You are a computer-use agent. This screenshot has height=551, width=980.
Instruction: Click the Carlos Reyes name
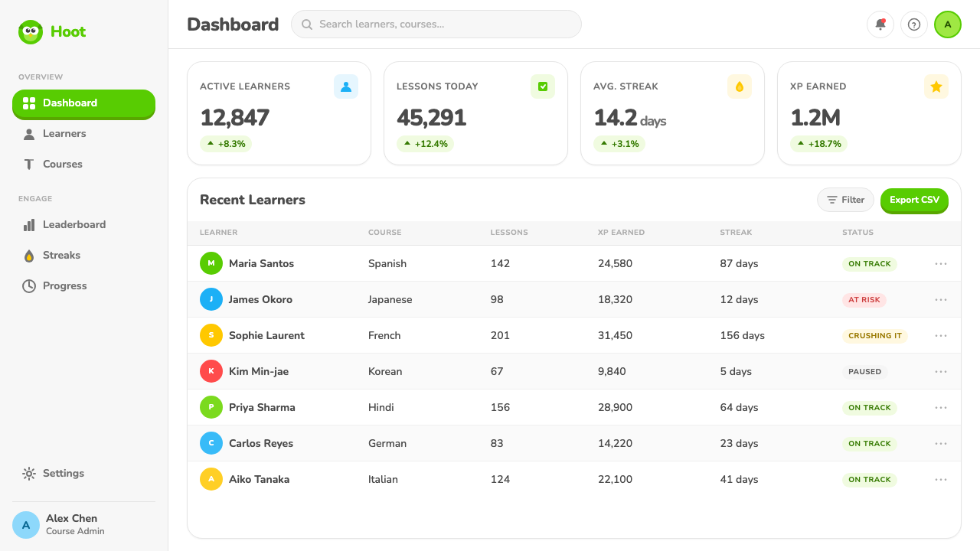261,443
